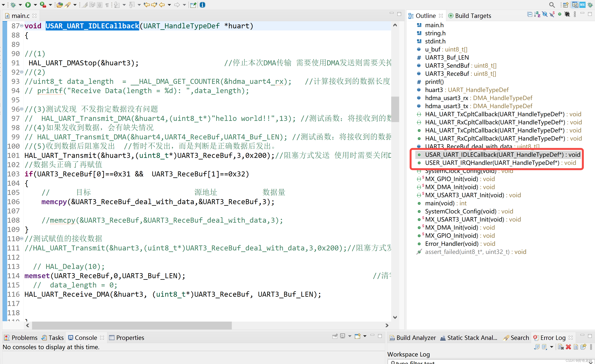Click the green Run button

(x=28, y=5)
